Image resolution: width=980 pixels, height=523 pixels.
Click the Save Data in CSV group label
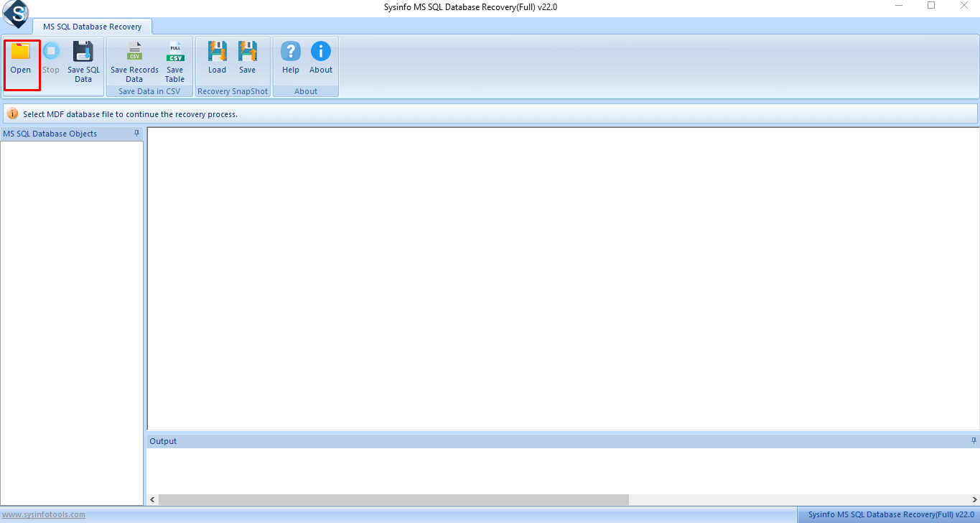pos(149,91)
